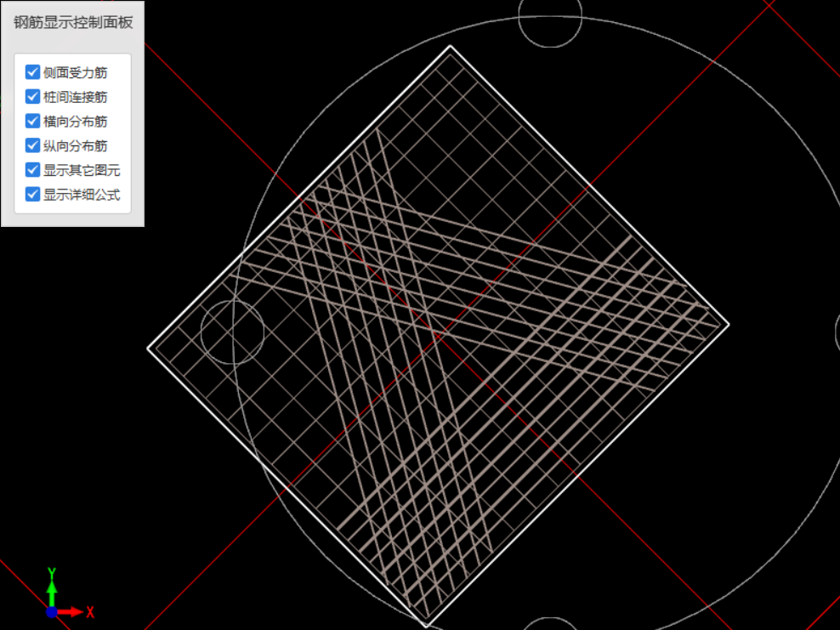Uncheck the 显示详细公式 option
840x630 pixels.
pos(32,194)
